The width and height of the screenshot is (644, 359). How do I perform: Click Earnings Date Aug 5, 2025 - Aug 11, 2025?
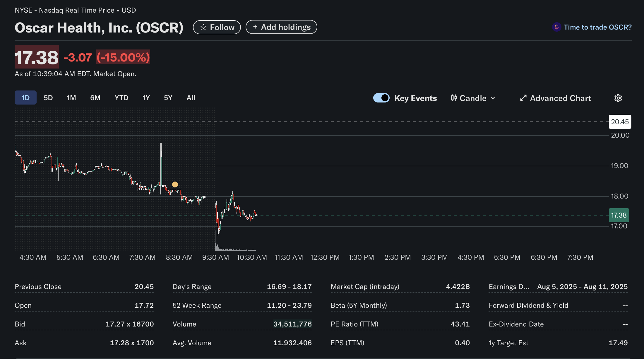pyautogui.click(x=582, y=287)
